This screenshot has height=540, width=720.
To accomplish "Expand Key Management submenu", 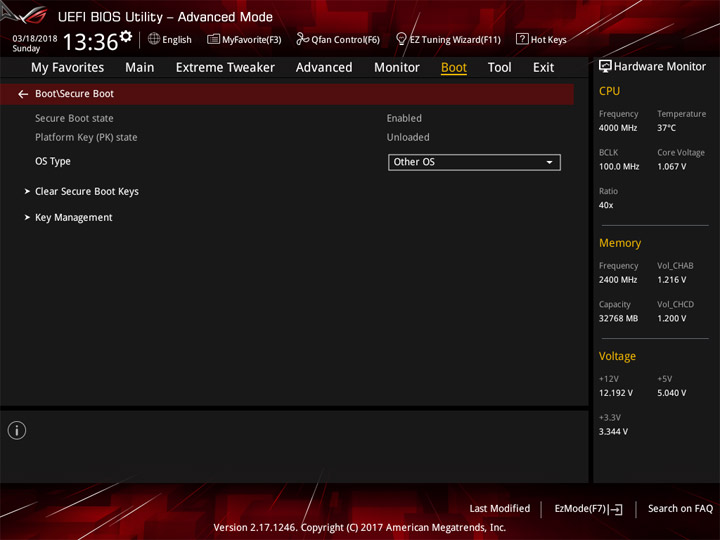I will point(68,218).
